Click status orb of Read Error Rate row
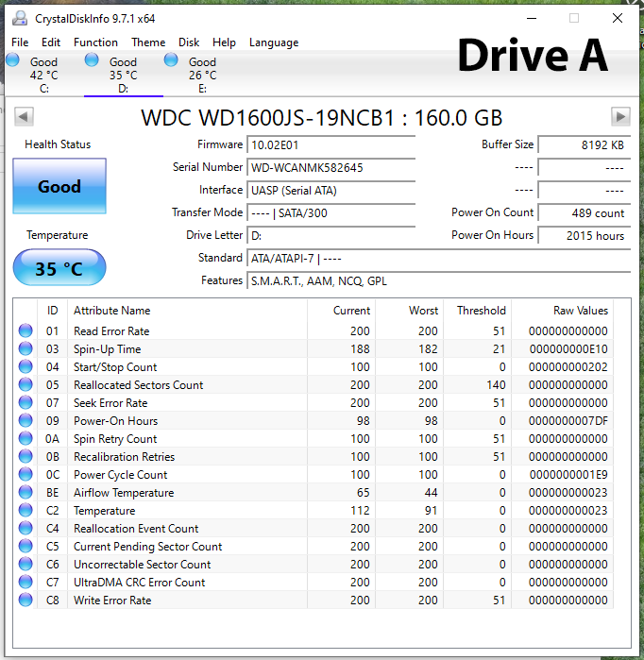 coord(25,330)
